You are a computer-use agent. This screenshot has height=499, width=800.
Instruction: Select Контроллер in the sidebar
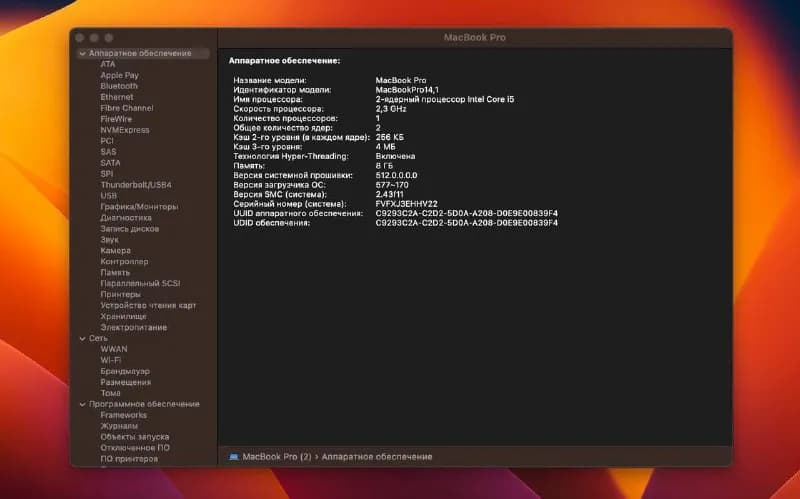point(124,262)
